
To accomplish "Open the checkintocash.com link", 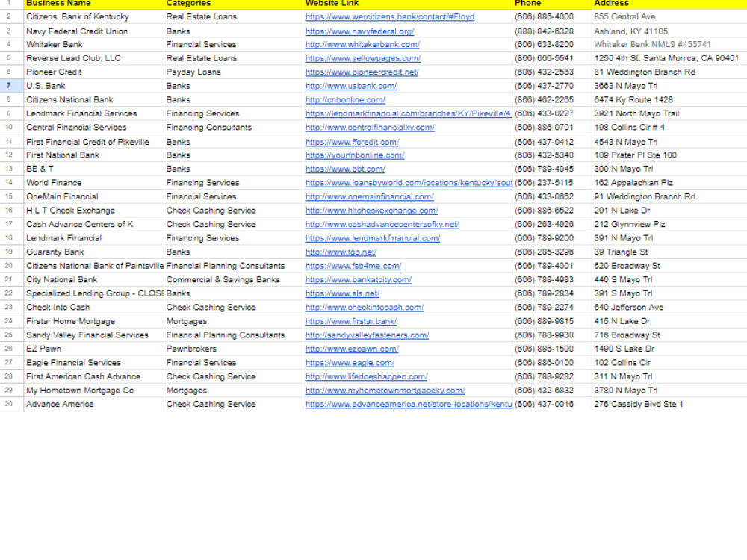I will pos(364,307).
